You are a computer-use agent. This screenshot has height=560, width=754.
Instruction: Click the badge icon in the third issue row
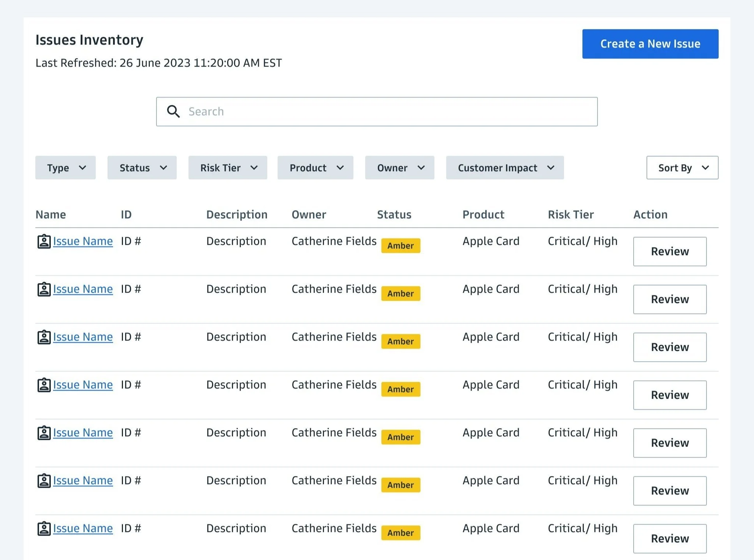point(44,337)
